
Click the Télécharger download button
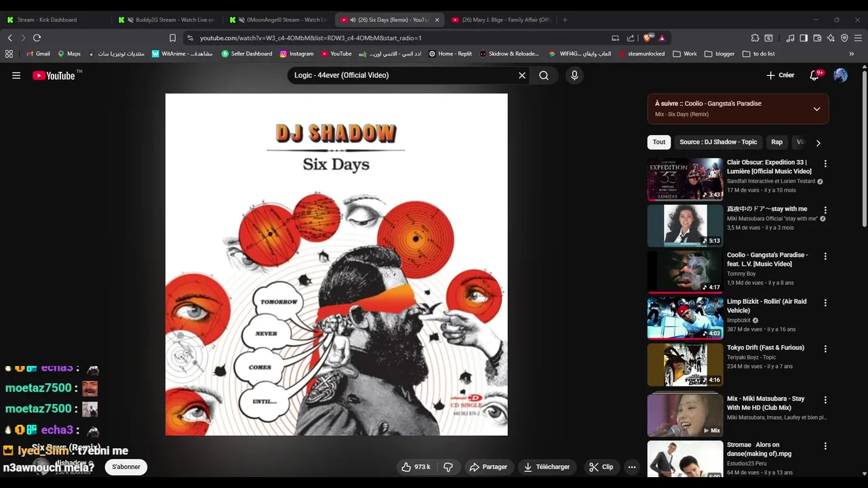coord(547,467)
